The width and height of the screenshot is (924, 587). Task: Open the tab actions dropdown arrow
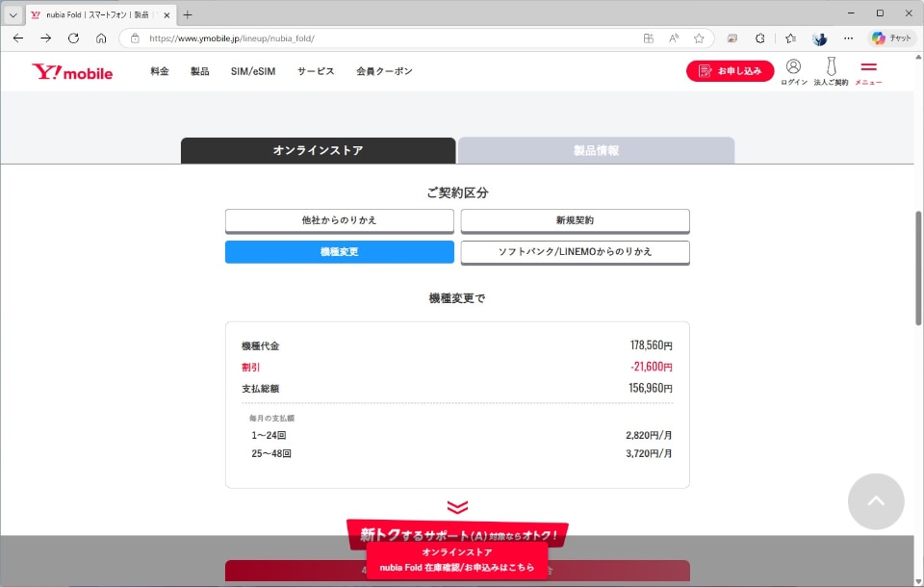click(13, 14)
